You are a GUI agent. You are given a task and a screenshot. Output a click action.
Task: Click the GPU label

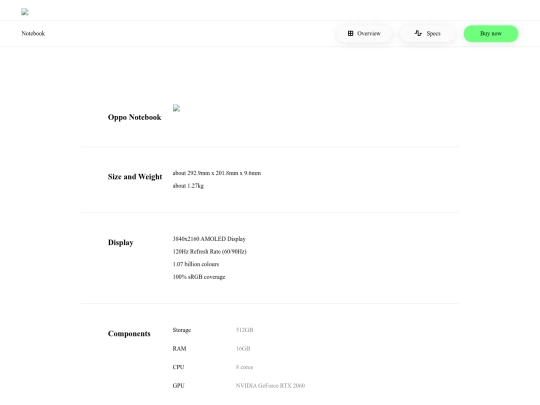[x=178, y=386]
